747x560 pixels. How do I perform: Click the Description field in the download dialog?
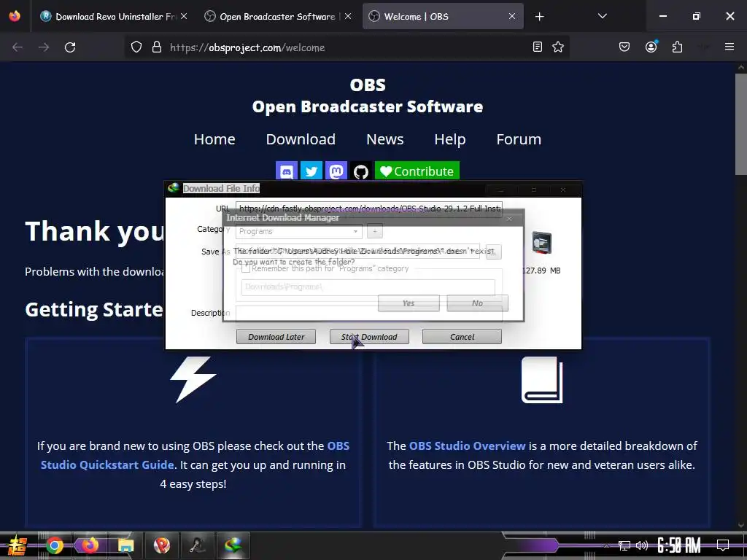[x=368, y=313]
